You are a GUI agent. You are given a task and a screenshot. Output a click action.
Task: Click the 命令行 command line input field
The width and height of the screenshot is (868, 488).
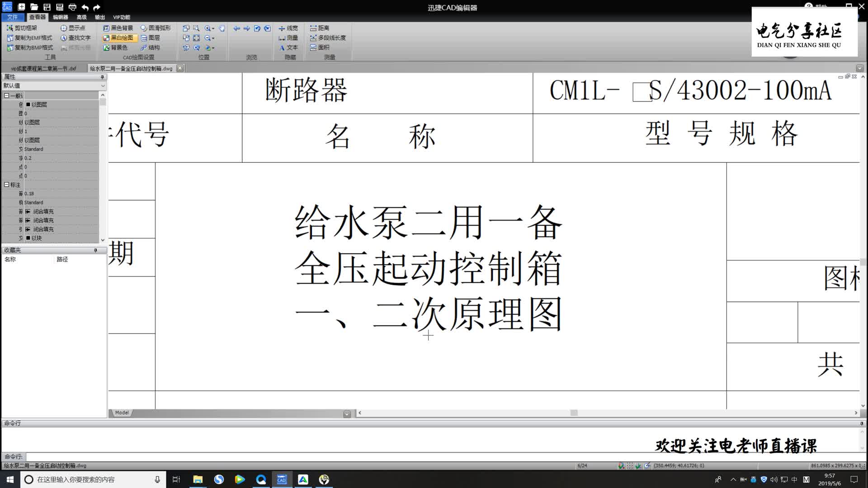(x=443, y=457)
